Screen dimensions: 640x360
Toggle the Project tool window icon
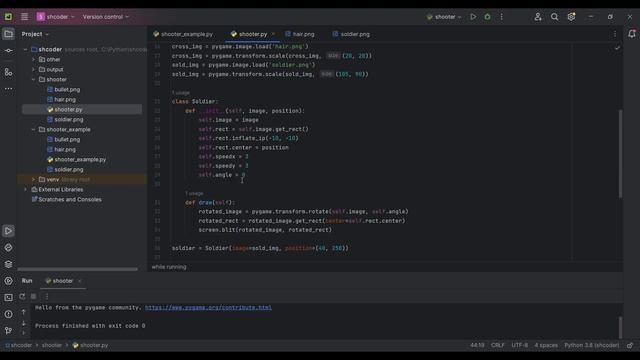tap(8, 34)
